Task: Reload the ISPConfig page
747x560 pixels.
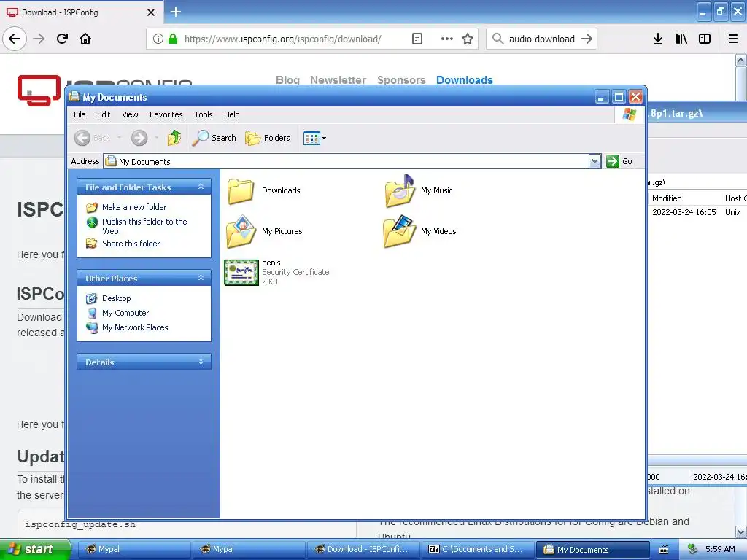Action: tap(62, 39)
